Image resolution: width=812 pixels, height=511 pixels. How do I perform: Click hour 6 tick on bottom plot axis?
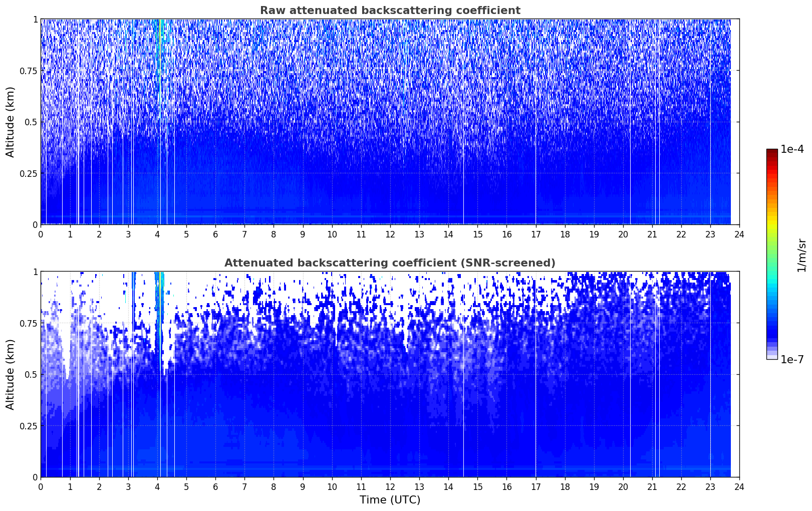coord(215,487)
